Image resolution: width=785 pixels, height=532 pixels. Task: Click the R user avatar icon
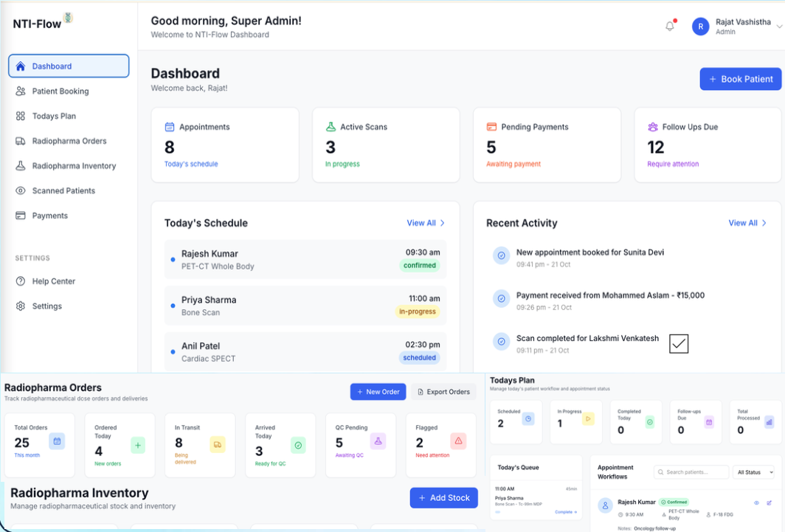[x=700, y=27]
